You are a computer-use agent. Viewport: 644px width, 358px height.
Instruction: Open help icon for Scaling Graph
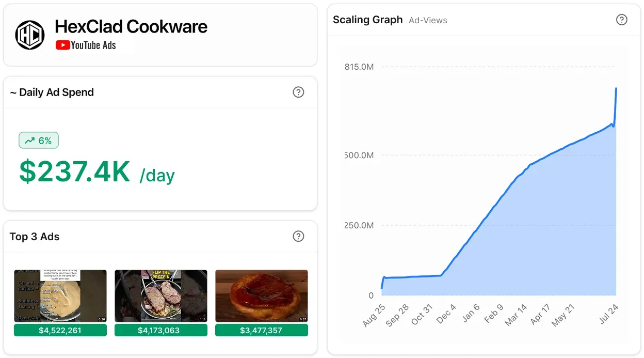(x=622, y=20)
